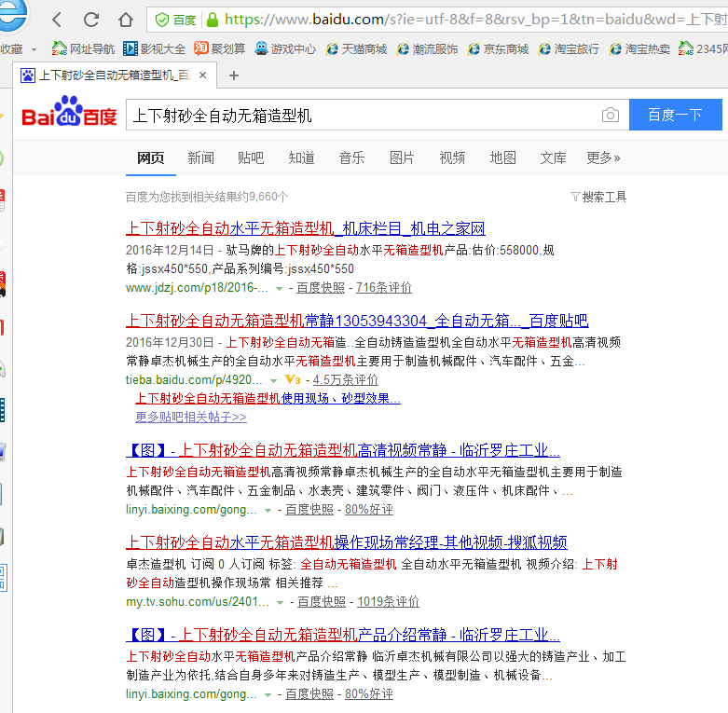Reload the page with the refresh icon
The height and width of the screenshot is (713, 728).
[x=91, y=20]
